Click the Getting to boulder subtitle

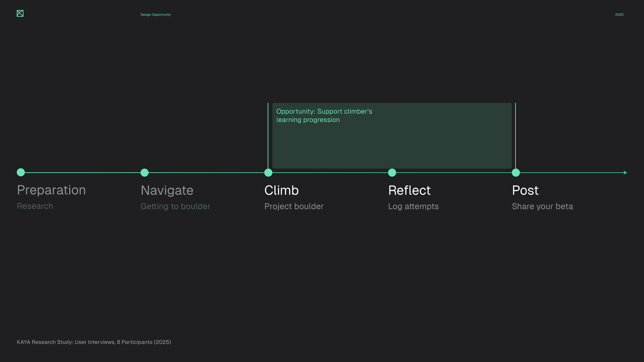pos(175,206)
